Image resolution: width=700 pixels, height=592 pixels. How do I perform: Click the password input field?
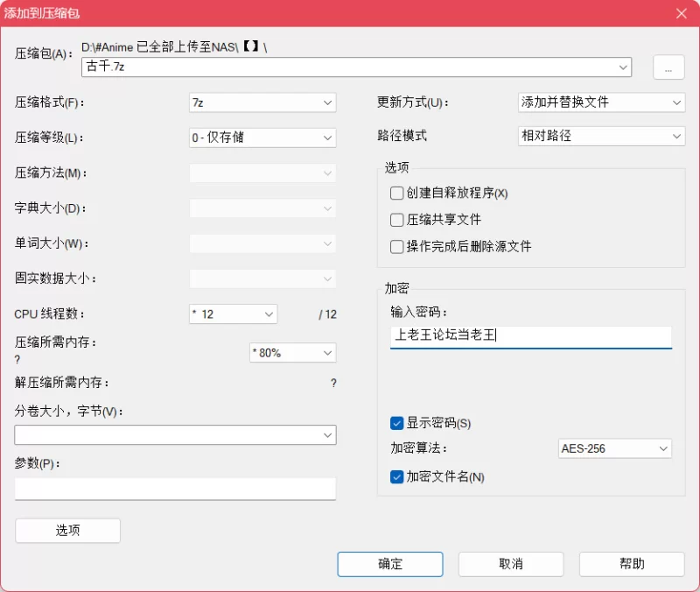click(x=530, y=335)
